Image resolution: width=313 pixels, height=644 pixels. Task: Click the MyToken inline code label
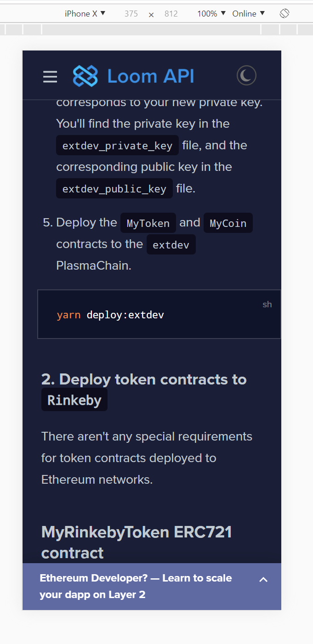click(148, 223)
